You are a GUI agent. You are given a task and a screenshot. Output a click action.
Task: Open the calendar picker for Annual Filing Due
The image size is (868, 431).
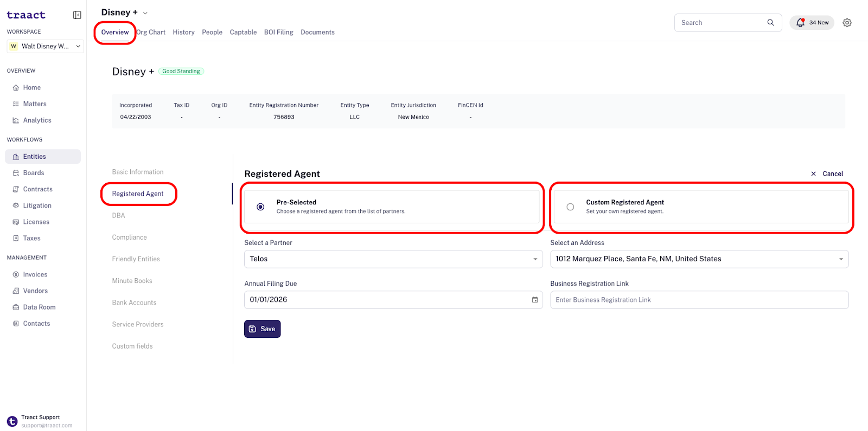[535, 300]
